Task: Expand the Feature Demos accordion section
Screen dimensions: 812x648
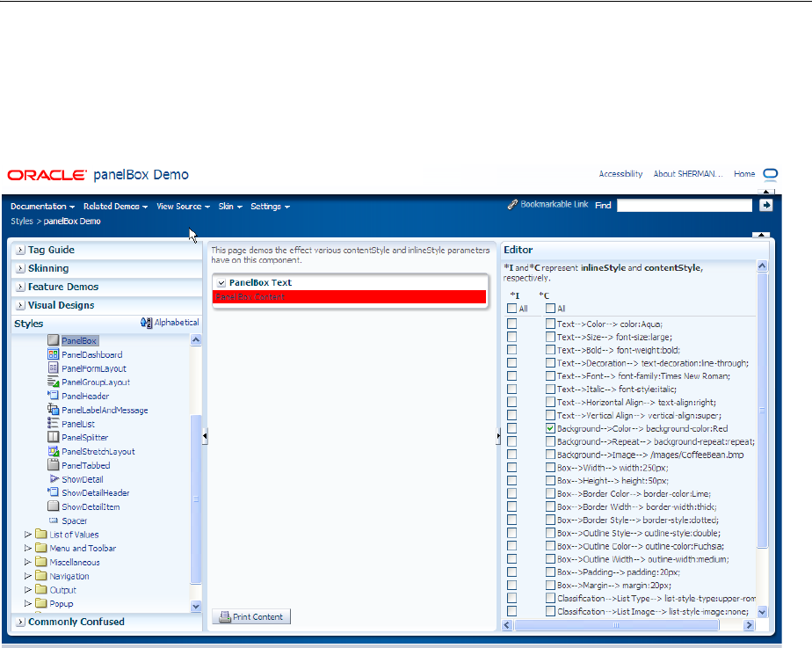Action: (20, 287)
